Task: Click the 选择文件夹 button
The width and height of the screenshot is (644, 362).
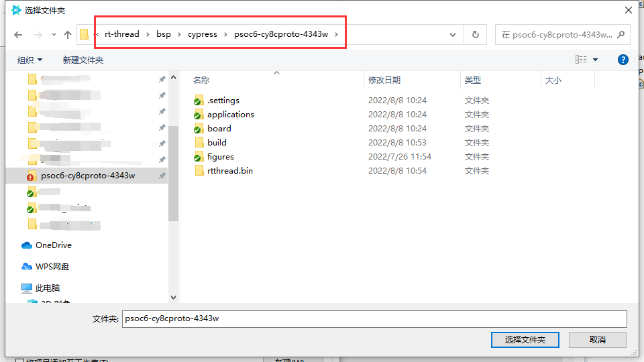Action: 525,340
